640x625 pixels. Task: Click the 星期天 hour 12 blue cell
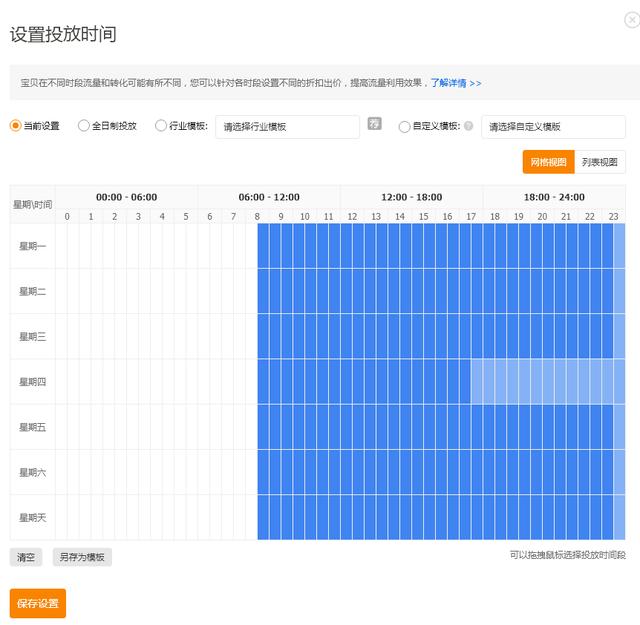(352, 517)
